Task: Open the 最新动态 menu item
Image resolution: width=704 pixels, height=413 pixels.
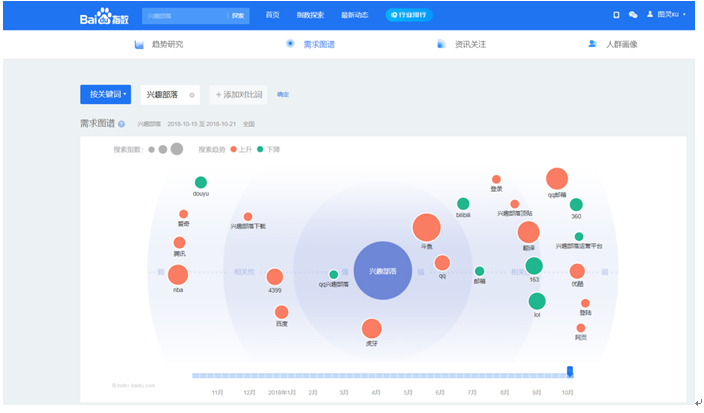Action: (354, 15)
